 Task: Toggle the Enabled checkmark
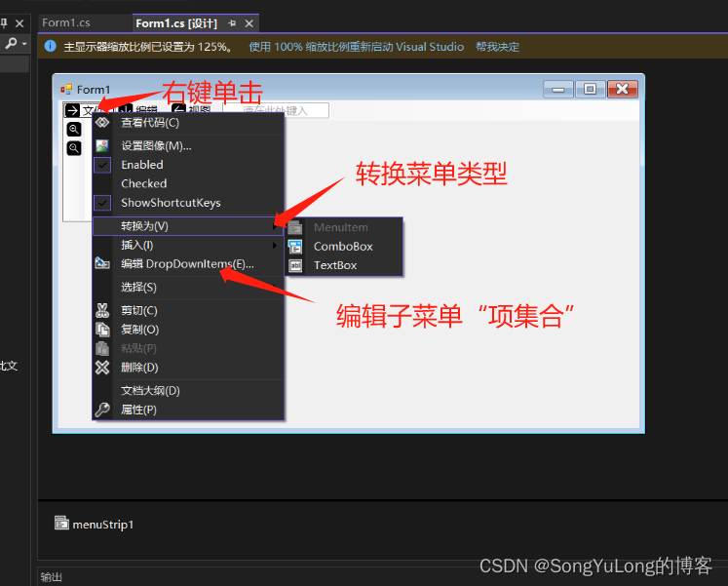(102, 165)
